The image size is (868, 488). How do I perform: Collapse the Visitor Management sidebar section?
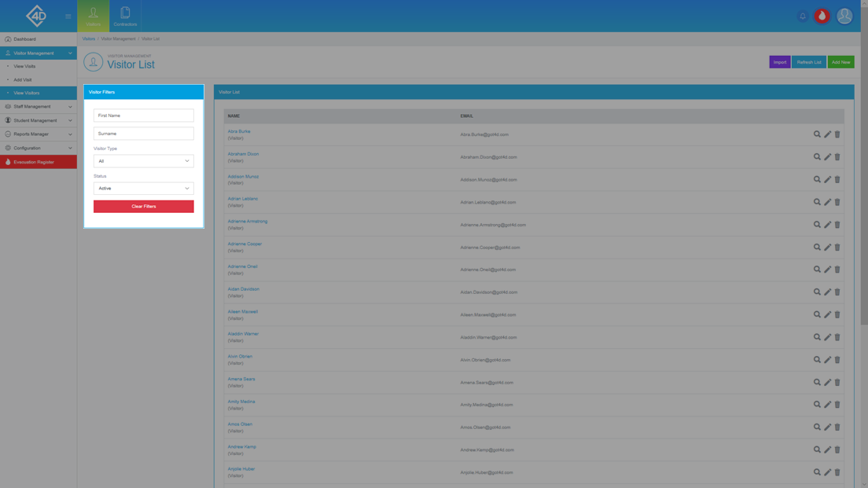(39, 53)
